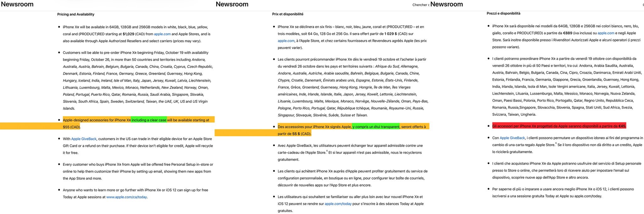Click green highlighted 'y compris un étui transparent'
Screen dimensions: 644x214
pyautogui.click(x=376, y=127)
